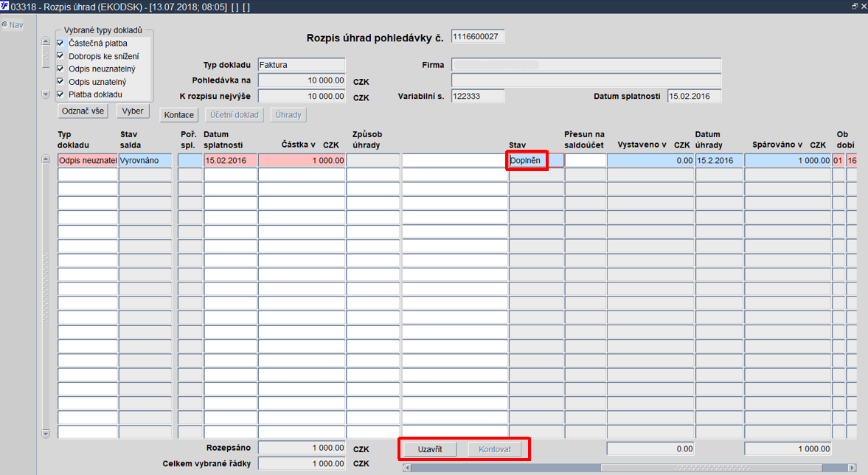Click document type list scroll-down arrow
The height and width of the screenshot is (475, 868).
pyautogui.click(x=46, y=94)
